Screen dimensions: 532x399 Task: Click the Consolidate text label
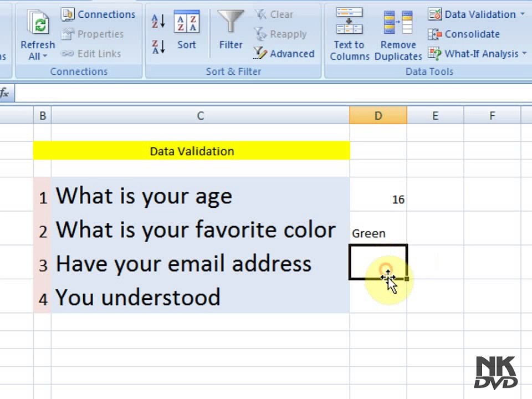(472, 34)
